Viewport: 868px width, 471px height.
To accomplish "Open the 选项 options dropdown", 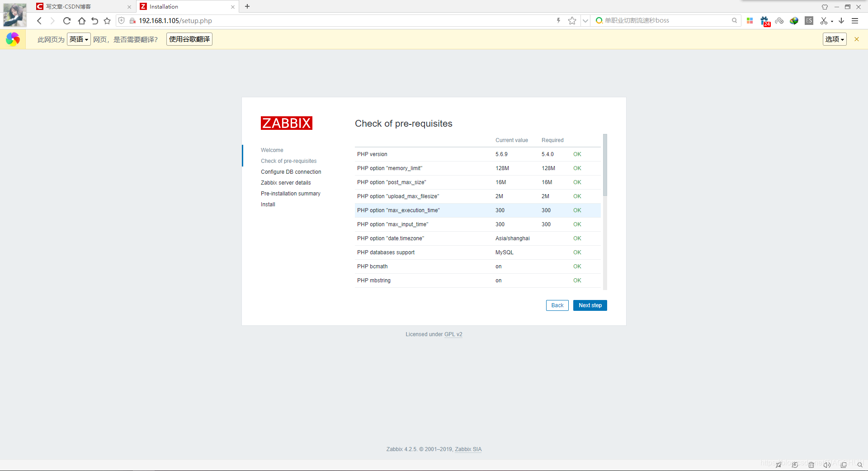I will point(835,39).
